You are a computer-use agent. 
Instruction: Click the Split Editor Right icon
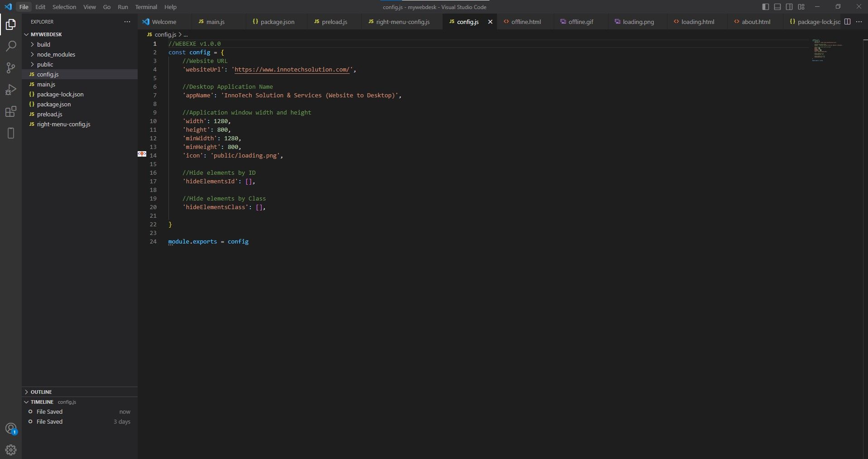[x=848, y=22]
